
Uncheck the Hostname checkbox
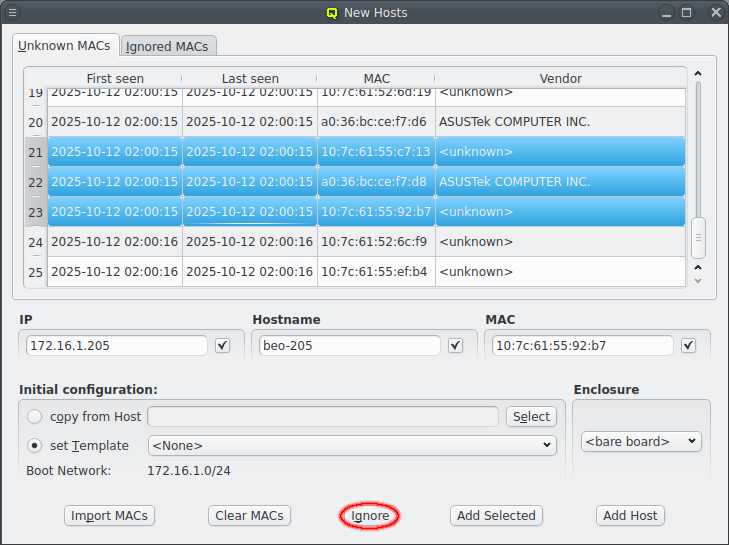pos(456,345)
